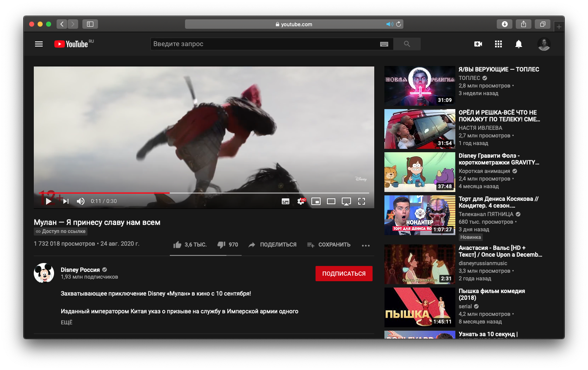Image resolution: width=588 pixels, height=370 pixels.
Task: Open the Анастасия Вальс thumbnail
Action: click(420, 264)
